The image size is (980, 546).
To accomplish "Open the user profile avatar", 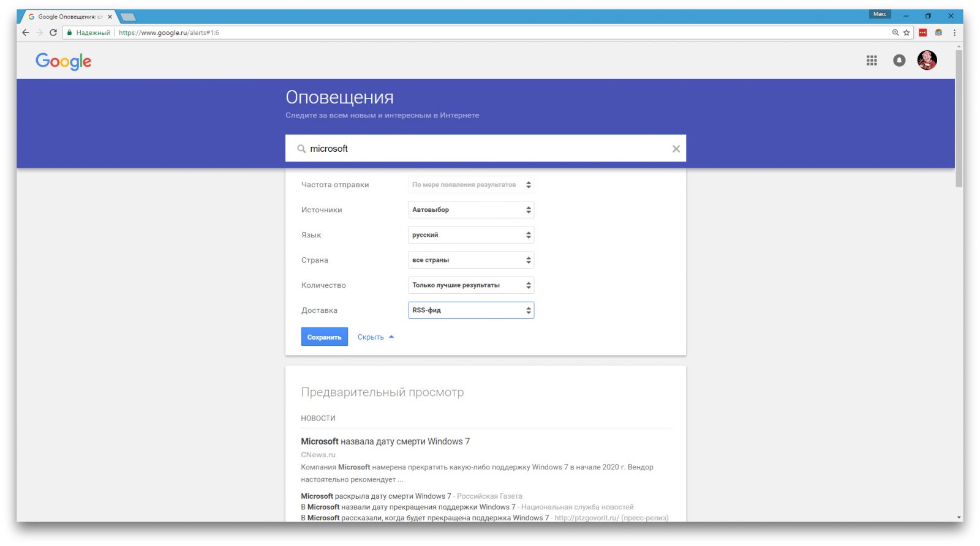I will (926, 60).
